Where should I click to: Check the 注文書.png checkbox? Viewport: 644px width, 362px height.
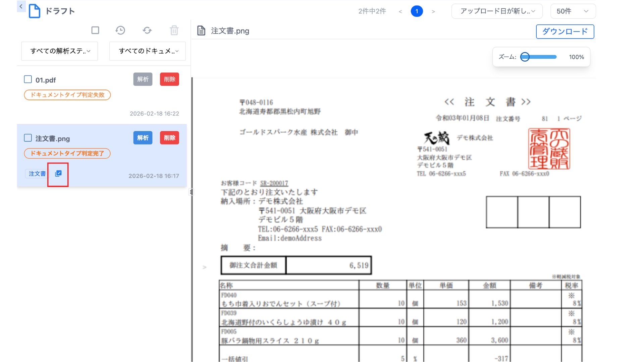(28, 138)
